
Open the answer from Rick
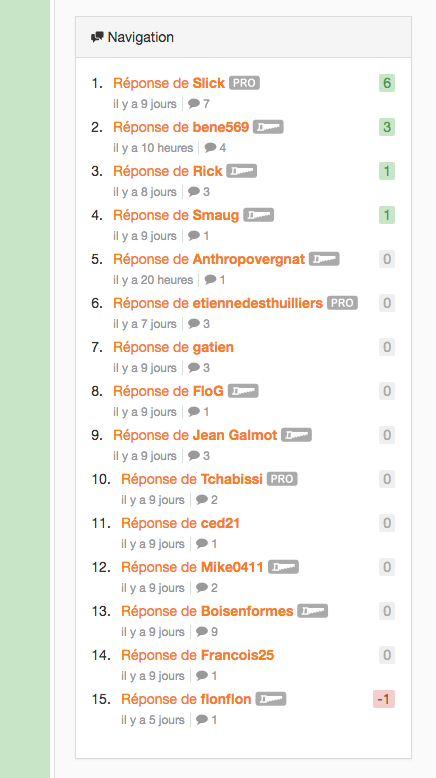coord(168,171)
